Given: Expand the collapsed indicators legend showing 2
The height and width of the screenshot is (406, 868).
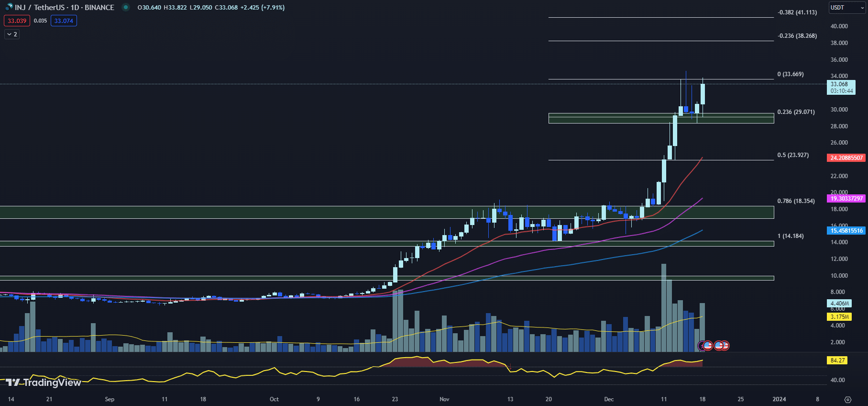Looking at the screenshot, I should 12,34.
